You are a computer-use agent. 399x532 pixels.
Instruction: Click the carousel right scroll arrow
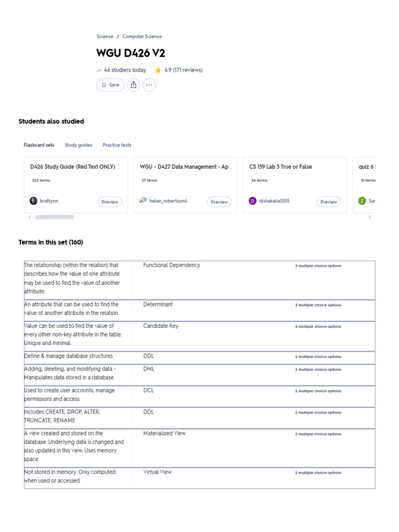[370, 217]
